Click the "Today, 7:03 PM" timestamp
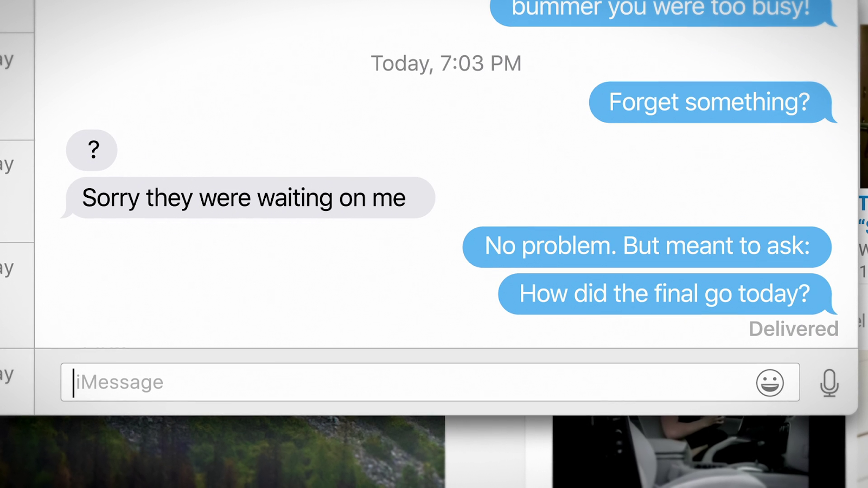This screenshot has width=868, height=488. [446, 63]
